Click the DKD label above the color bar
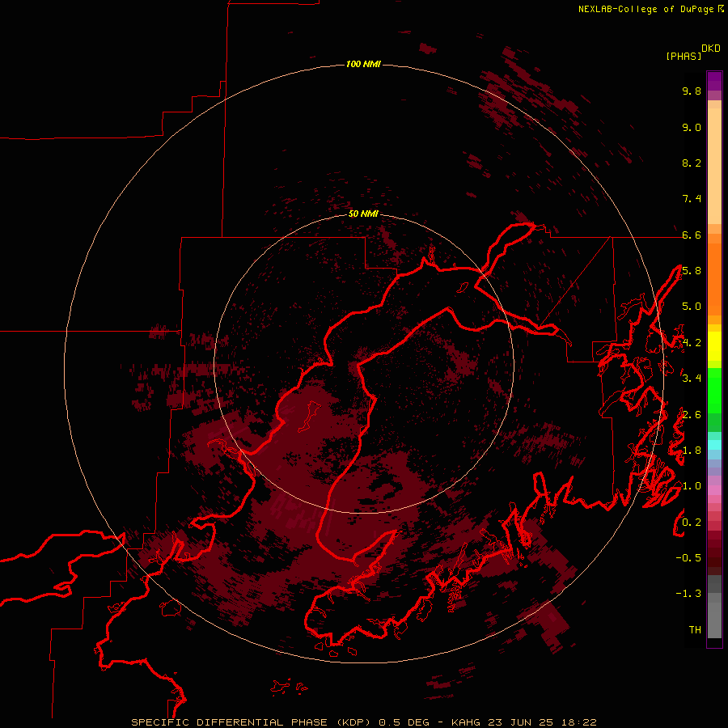Image resolution: width=728 pixels, height=728 pixels. [x=711, y=48]
